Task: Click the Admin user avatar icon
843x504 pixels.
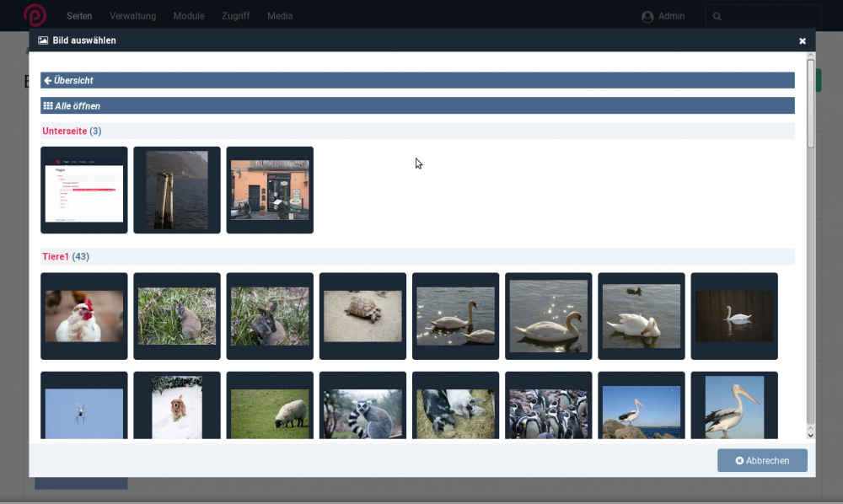Action: (647, 17)
